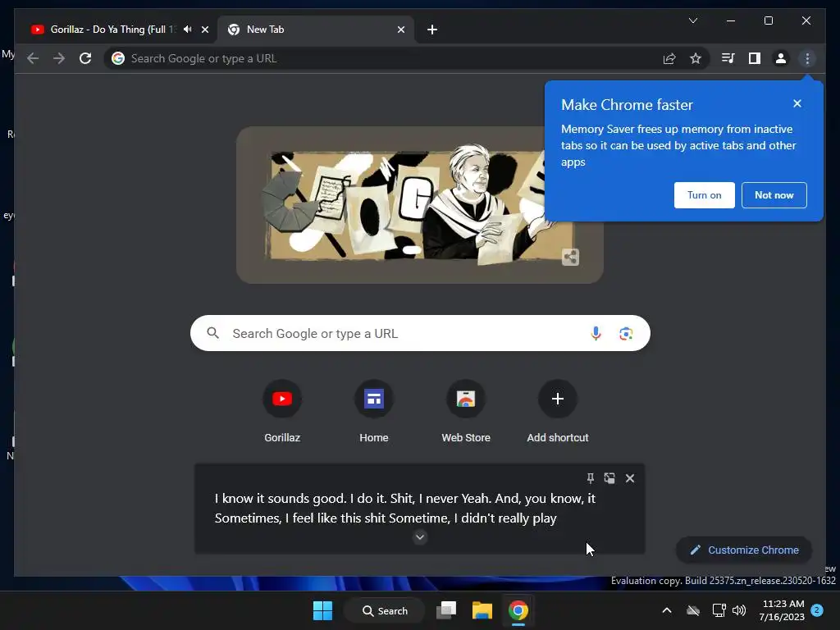The image size is (840, 630).
Task: Open the Gorillaz YouTube shortcut
Action: point(282,412)
